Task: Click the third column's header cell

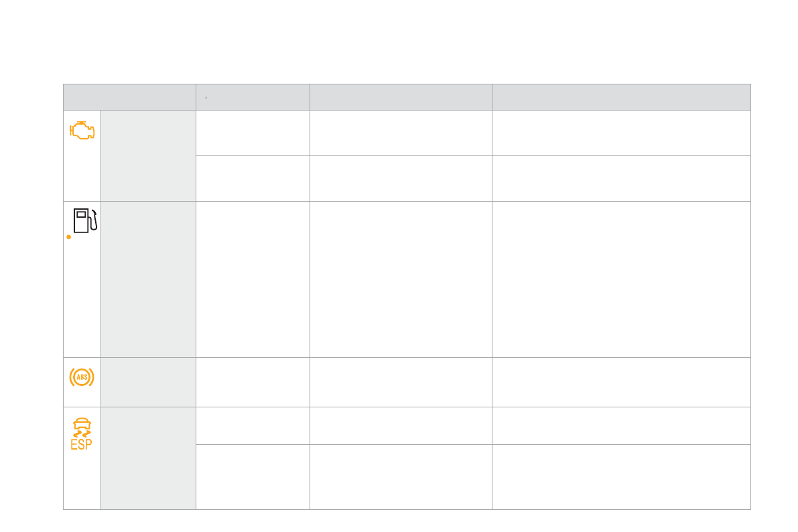Action: (401, 97)
